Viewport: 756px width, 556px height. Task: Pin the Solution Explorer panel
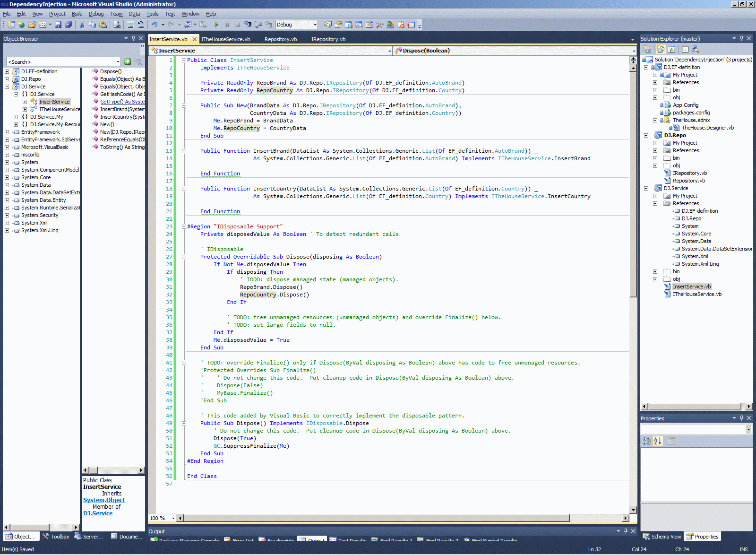point(741,38)
